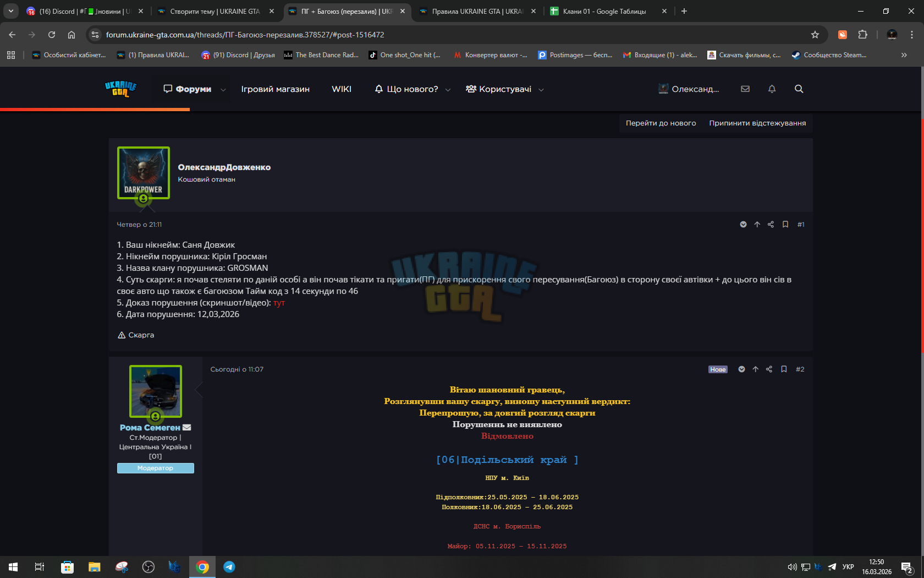Bookmark this page with the address bar star

(x=815, y=35)
